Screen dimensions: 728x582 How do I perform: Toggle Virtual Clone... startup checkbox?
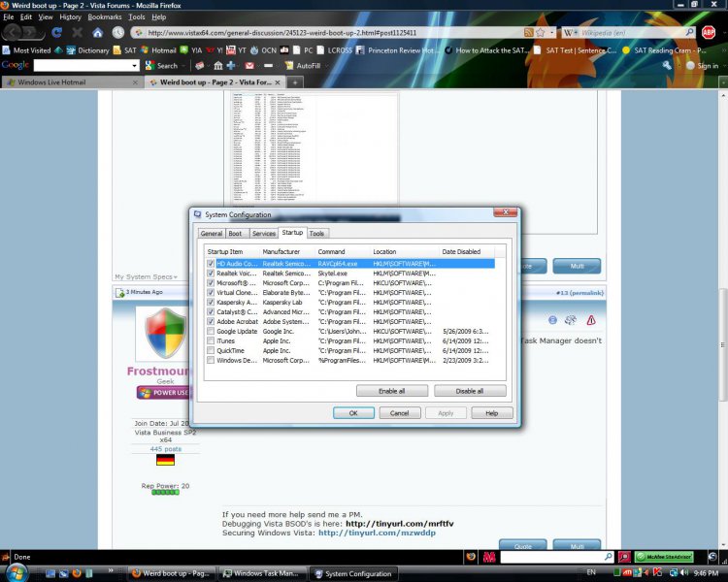click(x=211, y=292)
